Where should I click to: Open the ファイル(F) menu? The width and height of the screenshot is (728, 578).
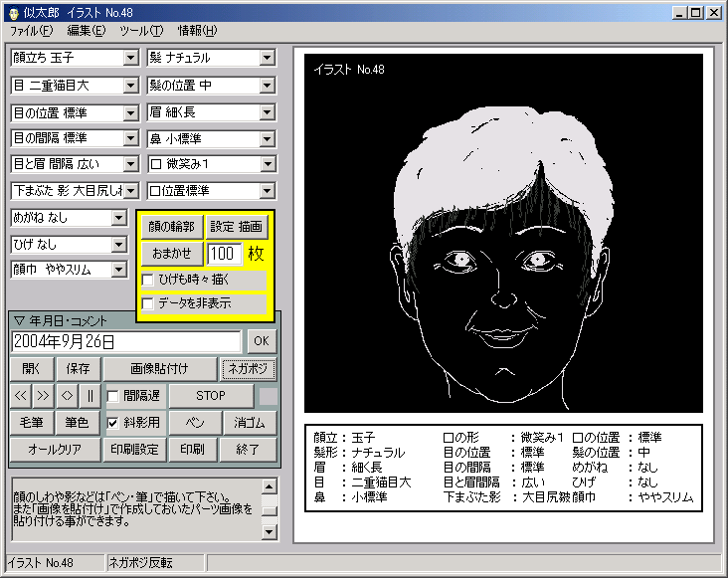[32, 31]
